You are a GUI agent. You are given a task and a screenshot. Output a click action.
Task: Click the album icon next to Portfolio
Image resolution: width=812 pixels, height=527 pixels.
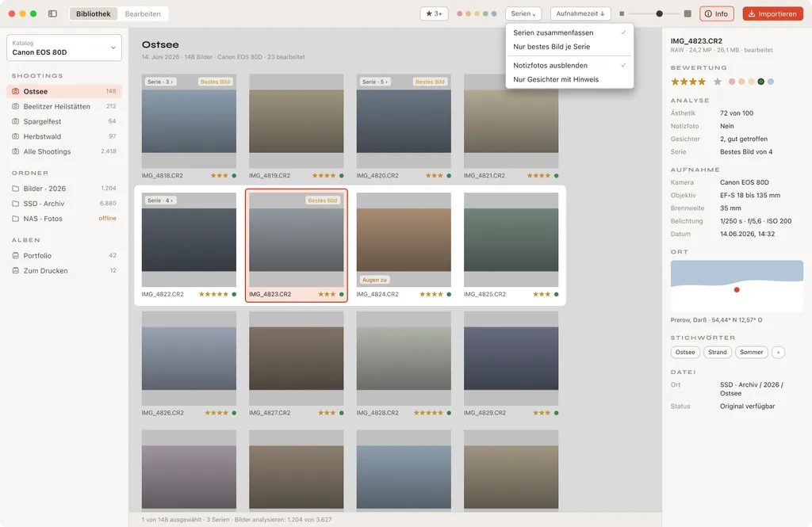pos(16,255)
